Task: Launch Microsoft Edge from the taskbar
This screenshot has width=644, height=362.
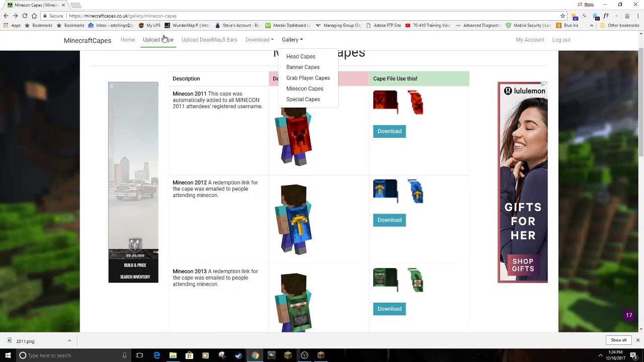Action: 156,355
